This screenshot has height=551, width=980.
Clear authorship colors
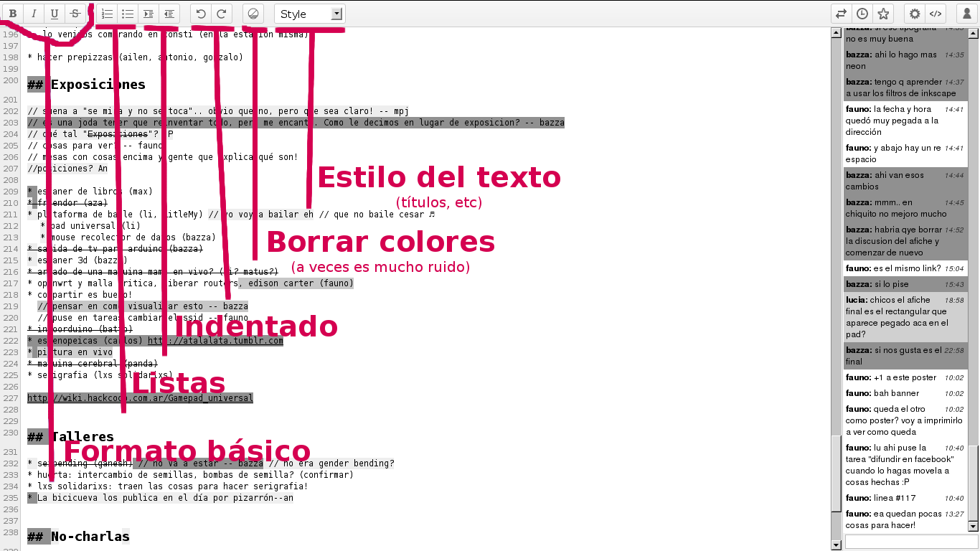click(x=253, y=14)
